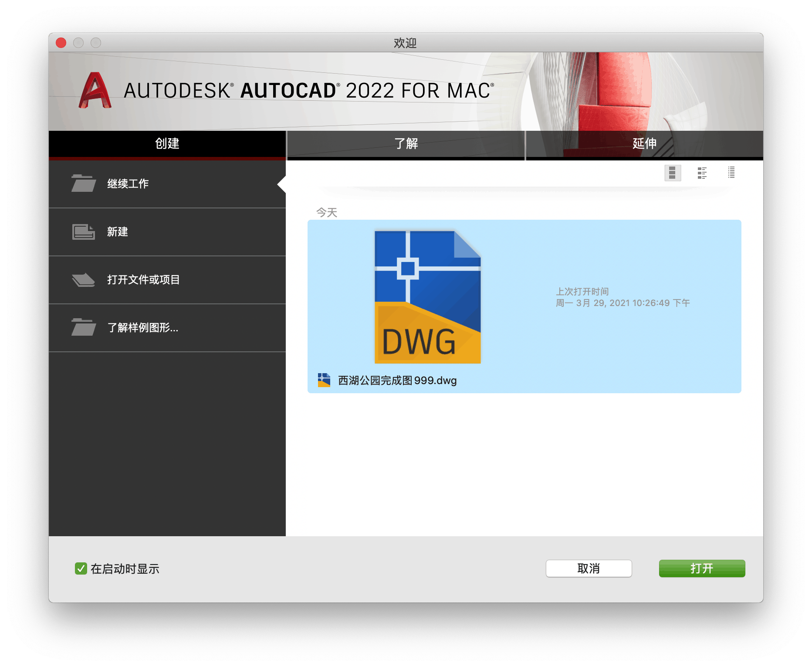Toggle the 在启动时显示 checkbox
This screenshot has height=667, width=812.
pos(81,568)
